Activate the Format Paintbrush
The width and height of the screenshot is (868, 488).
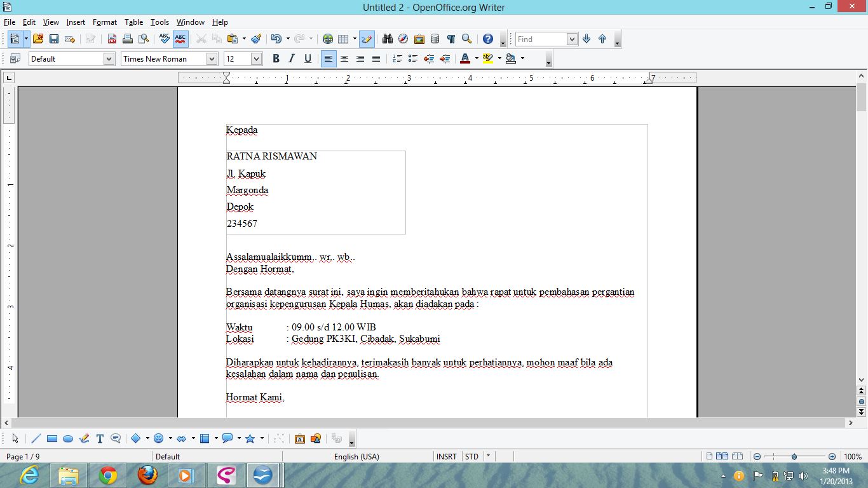pos(256,39)
